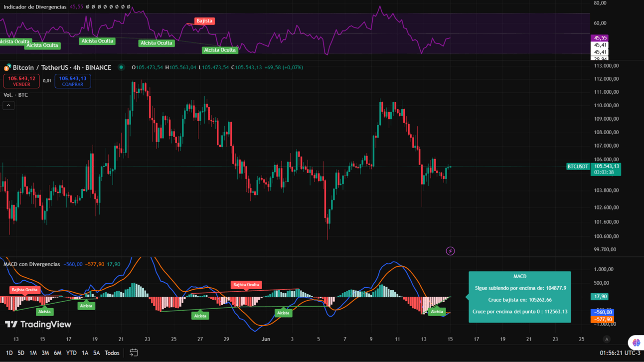Select the 6M time range
Viewport: 644px width, 362px height.
click(57, 353)
